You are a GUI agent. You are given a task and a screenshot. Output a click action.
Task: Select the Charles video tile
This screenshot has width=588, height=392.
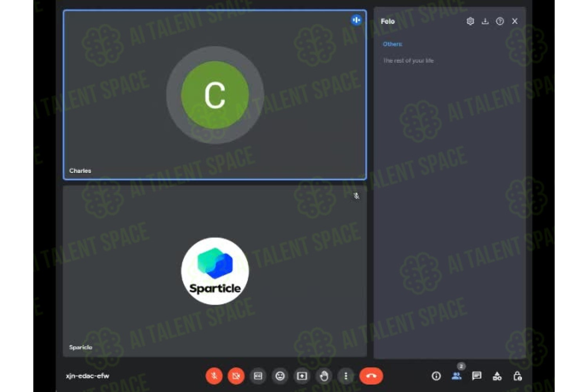tap(215, 95)
